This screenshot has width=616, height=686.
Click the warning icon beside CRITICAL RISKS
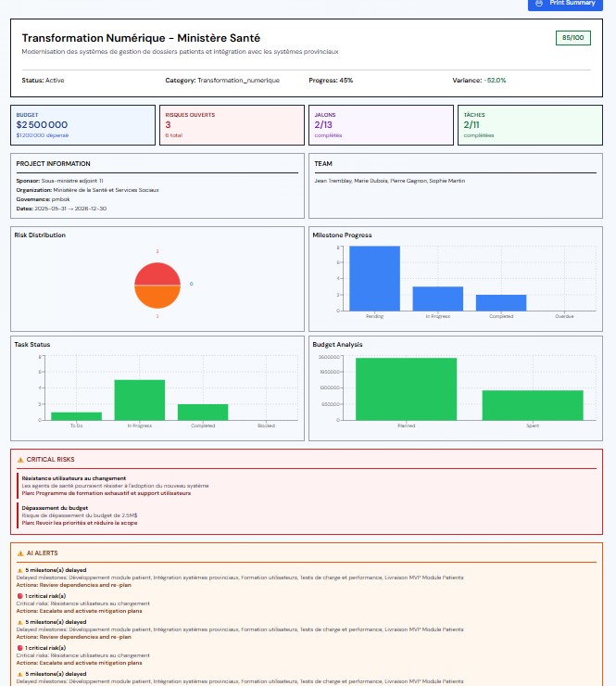point(20,460)
